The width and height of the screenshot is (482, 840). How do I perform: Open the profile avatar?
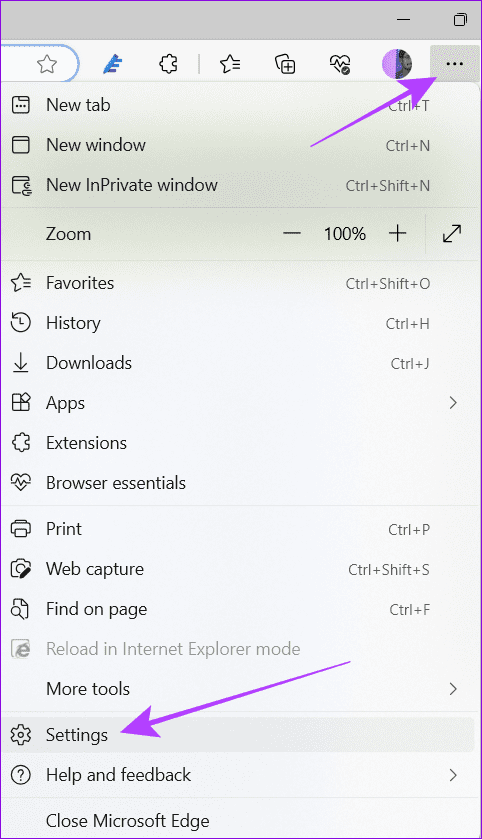[397, 64]
